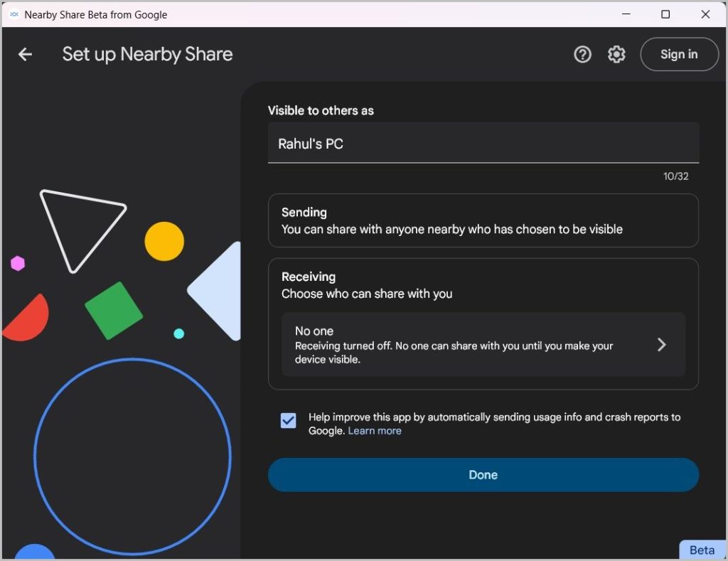Open settings using the gear icon
The width and height of the screenshot is (728, 561).
click(616, 54)
